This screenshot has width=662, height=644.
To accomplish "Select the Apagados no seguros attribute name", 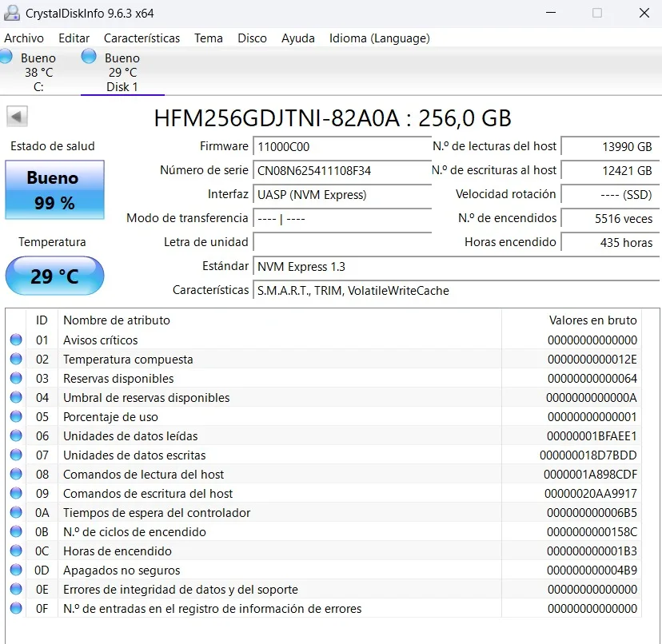I will [x=122, y=570].
